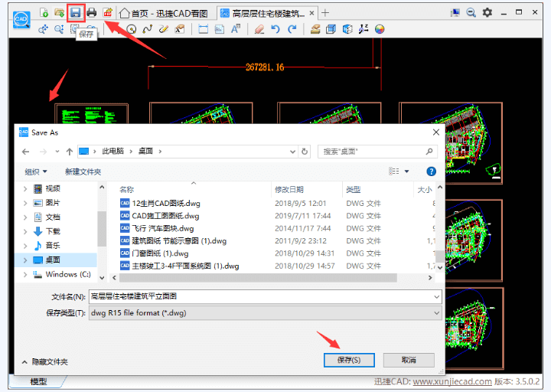Expand the 文档 tree node
Image resolution: width=551 pixels, height=392 pixels.
click(x=25, y=217)
